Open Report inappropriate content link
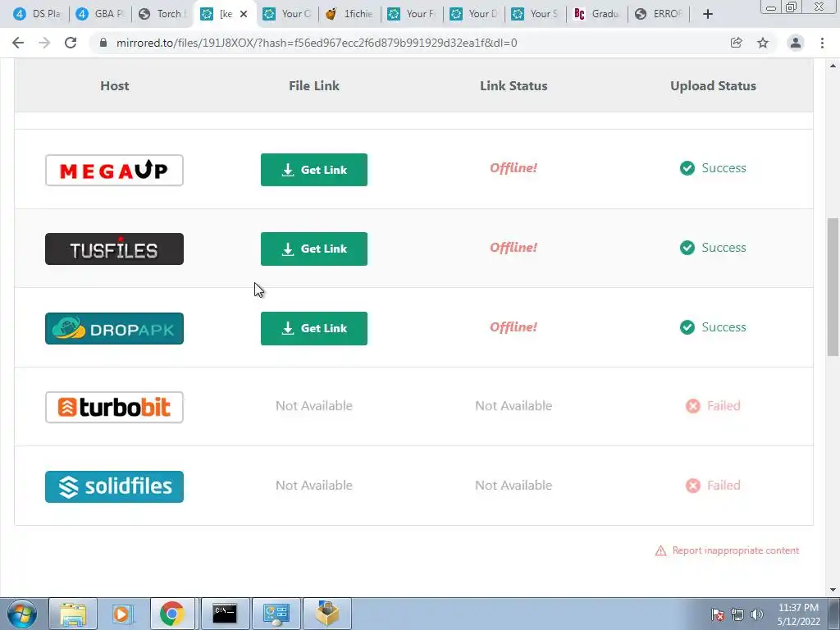Viewport: 840px width, 630px height. 727,550
